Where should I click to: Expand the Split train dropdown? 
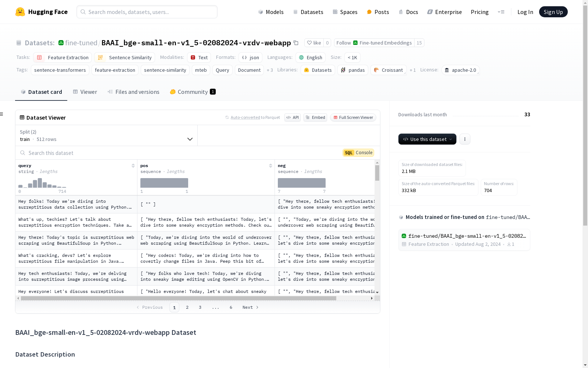tap(107, 135)
